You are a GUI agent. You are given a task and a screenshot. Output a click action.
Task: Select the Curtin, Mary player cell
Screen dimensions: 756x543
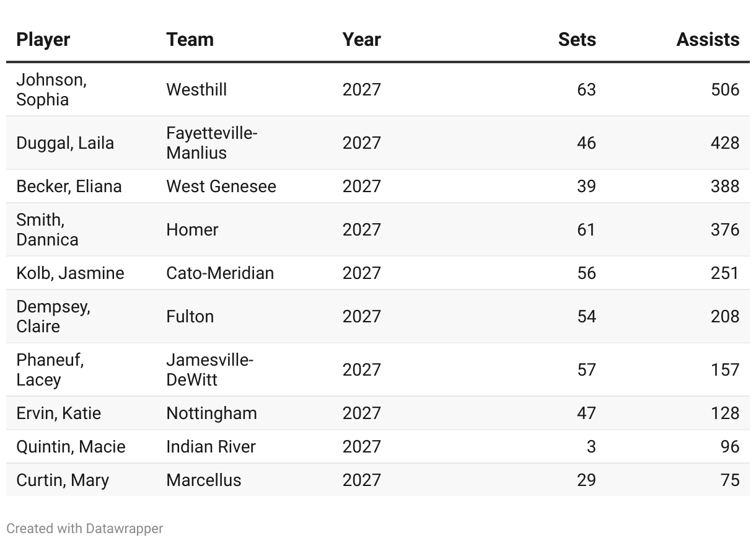(63, 480)
